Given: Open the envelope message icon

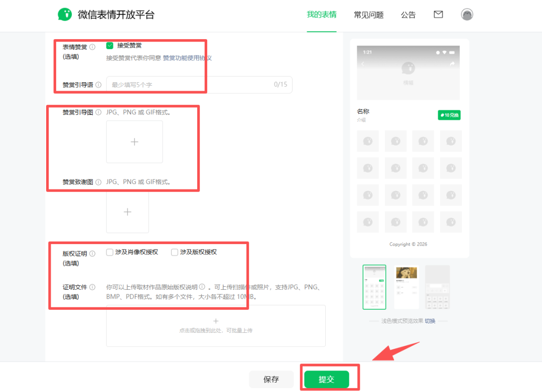Looking at the screenshot, I should 438,14.
